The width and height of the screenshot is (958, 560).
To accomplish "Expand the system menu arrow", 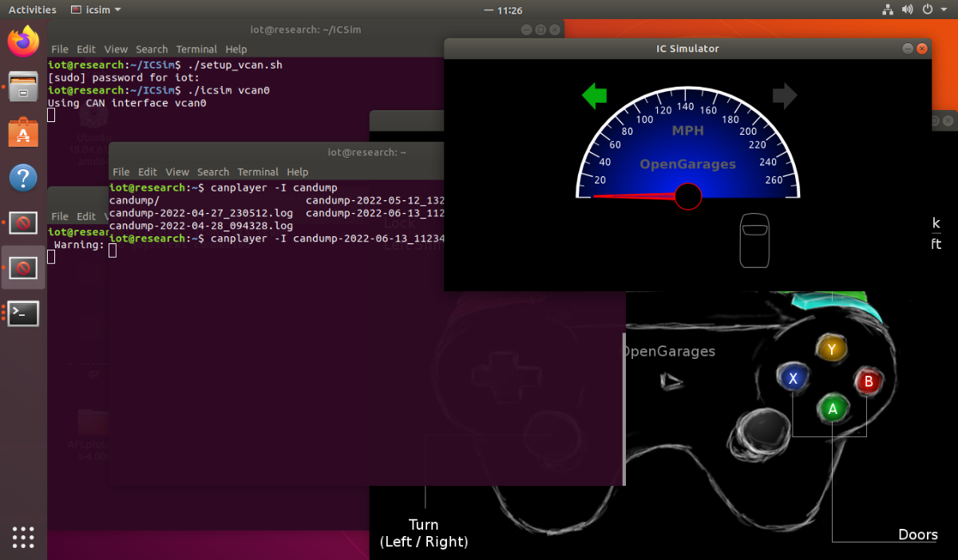I will tap(942, 10).
